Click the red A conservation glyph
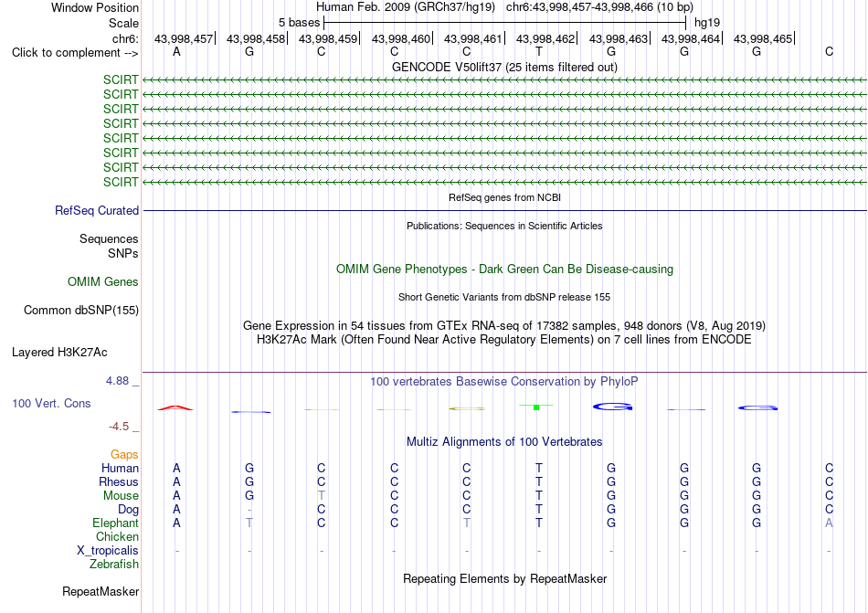 [x=175, y=408]
